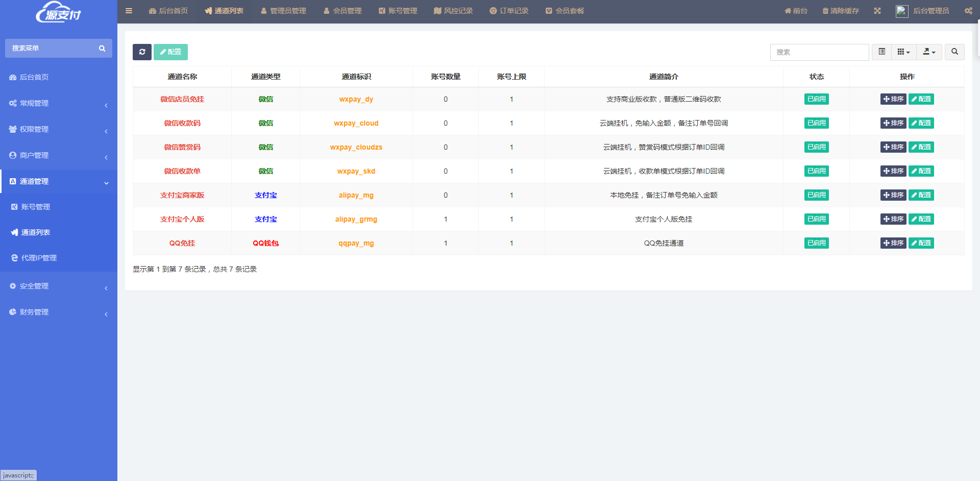980x481 pixels.
Task: Open 通道列表 in sidebar submenu
Action: [x=59, y=232]
